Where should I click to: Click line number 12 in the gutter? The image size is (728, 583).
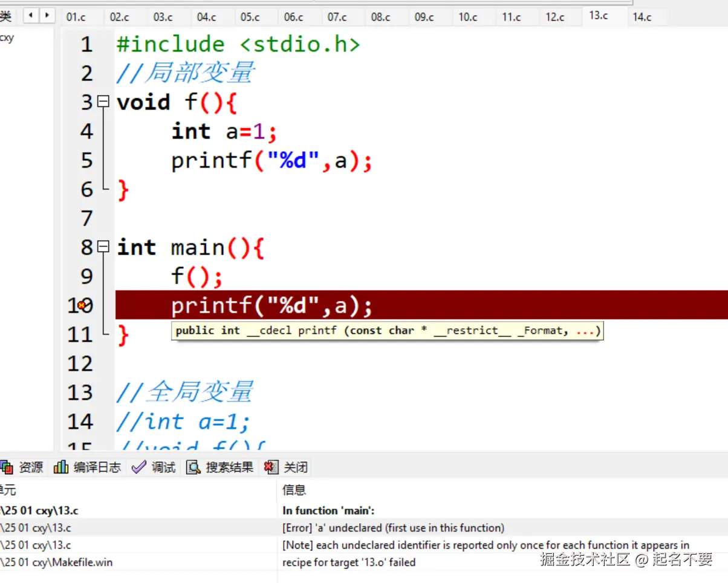(x=80, y=363)
